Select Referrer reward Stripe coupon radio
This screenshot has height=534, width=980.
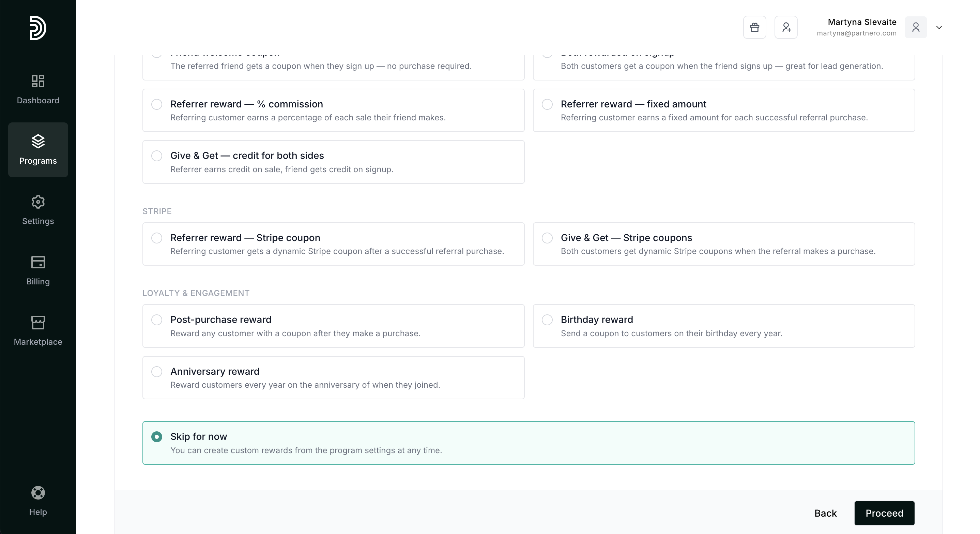click(x=157, y=238)
